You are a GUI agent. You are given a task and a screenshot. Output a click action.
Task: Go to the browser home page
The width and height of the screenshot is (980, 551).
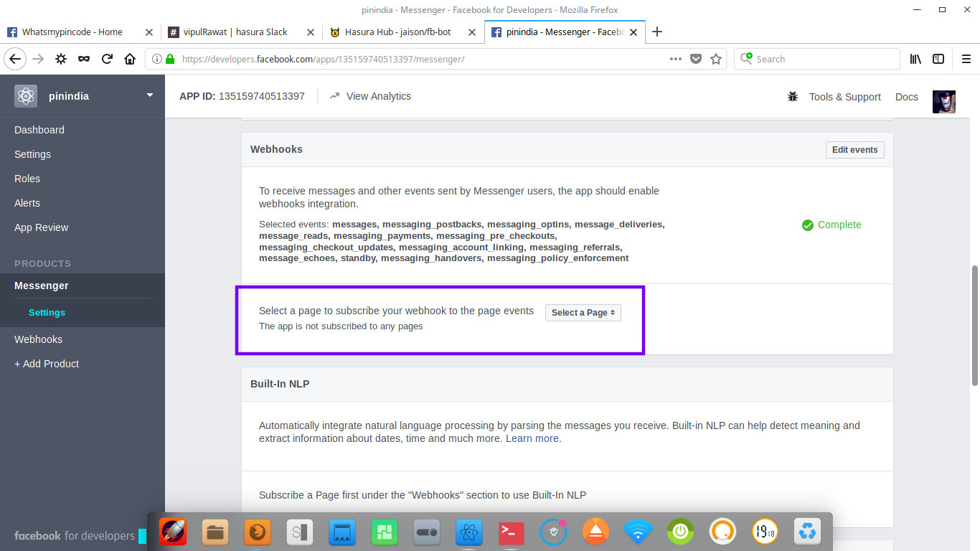pos(130,59)
